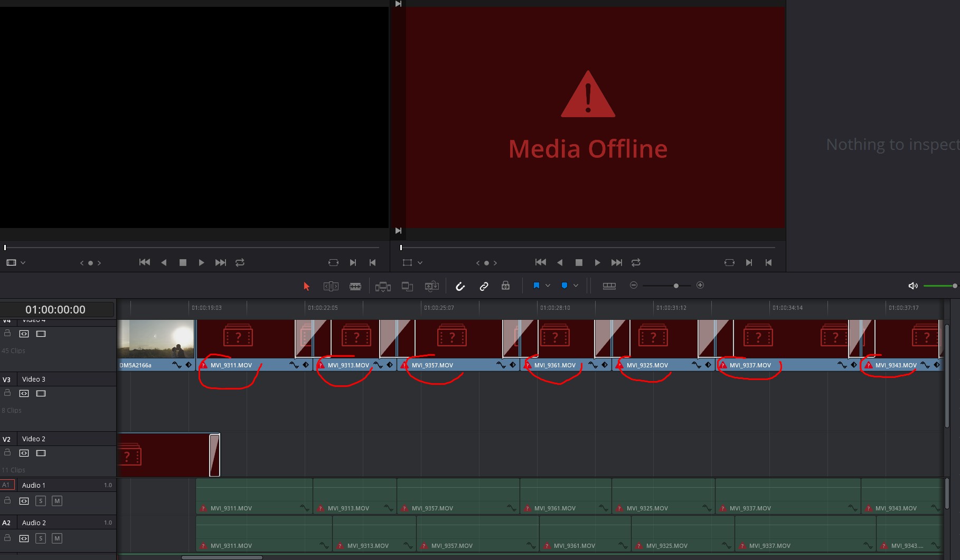Image resolution: width=960 pixels, height=560 pixels.
Task: Toggle loop playback in source viewer
Action: point(240,262)
